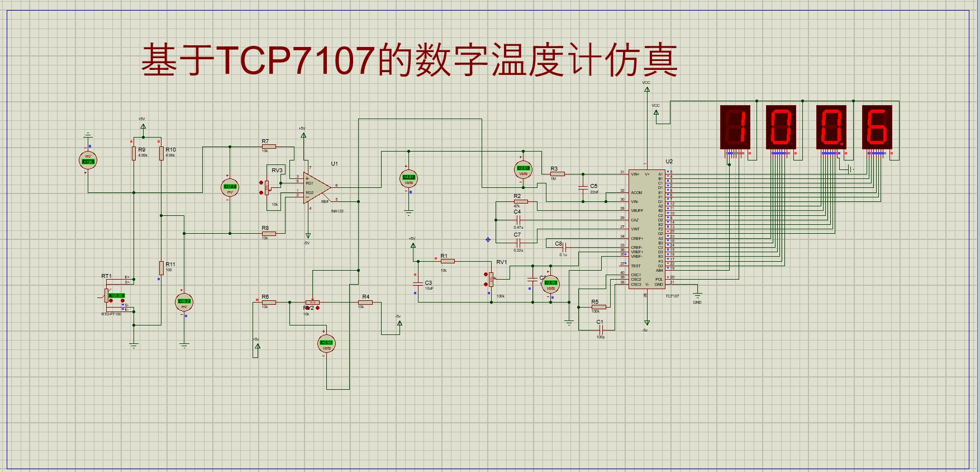Click the upper red adjust dot on RV1
The width and height of the screenshot is (980, 472).
pyautogui.click(x=486, y=275)
